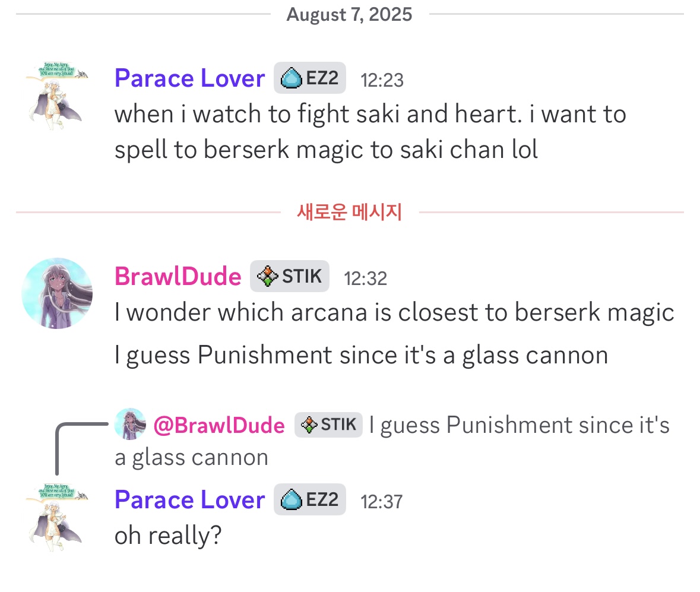Click the pink BrawlDude username at 12:32

(x=178, y=277)
